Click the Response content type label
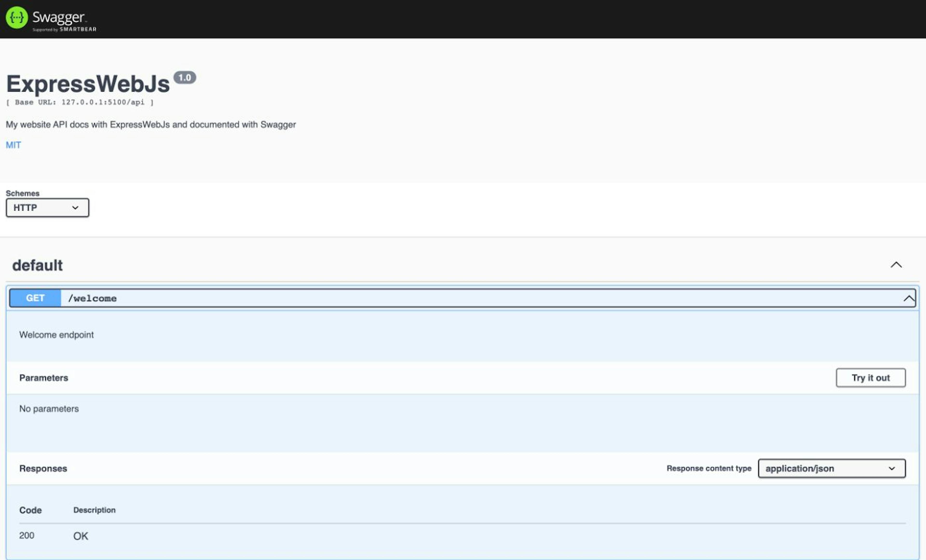This screenshot has width=926, height=560. (709, 469)
